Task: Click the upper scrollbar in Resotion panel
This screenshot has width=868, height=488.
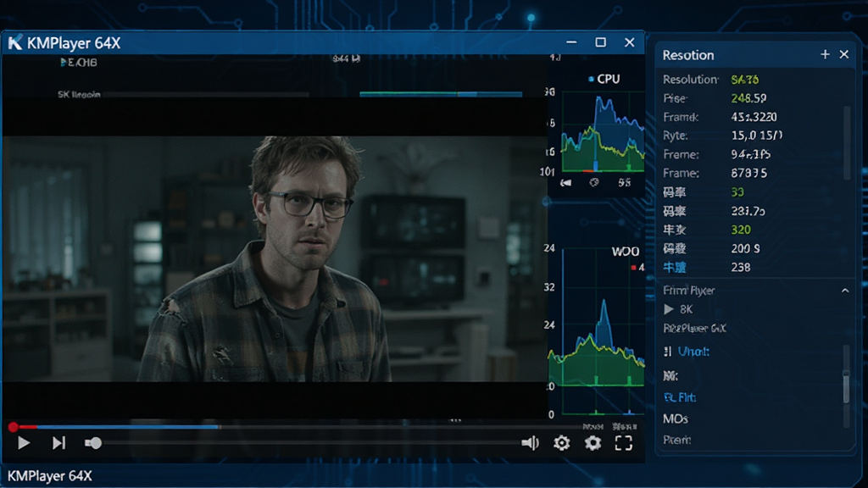Action: pos(847,142)
